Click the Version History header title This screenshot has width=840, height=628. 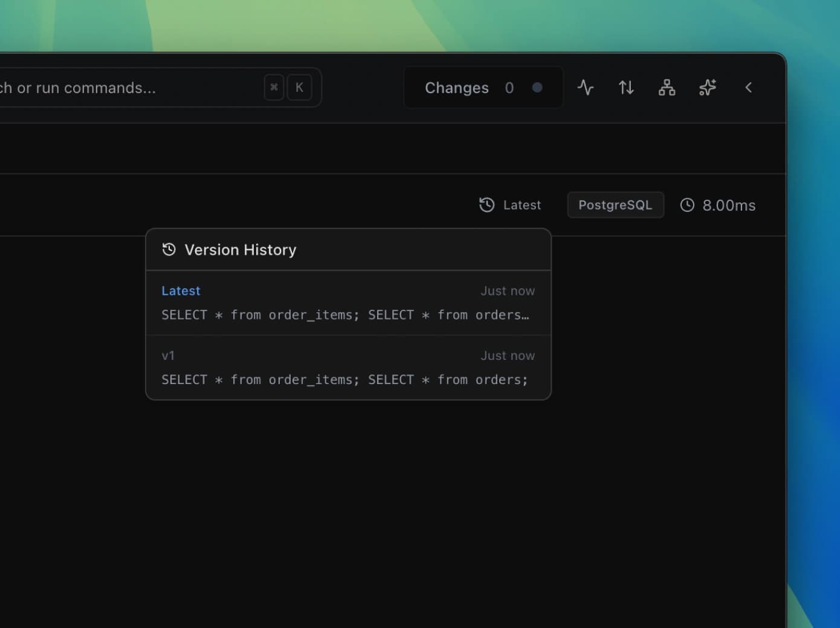point(241,250)
